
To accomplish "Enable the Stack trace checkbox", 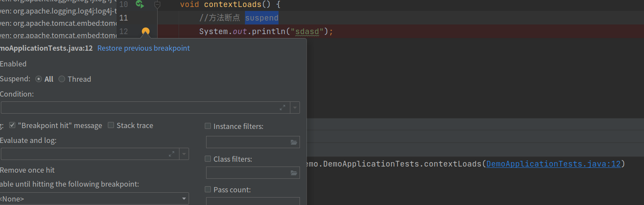I will pos(111,125).
